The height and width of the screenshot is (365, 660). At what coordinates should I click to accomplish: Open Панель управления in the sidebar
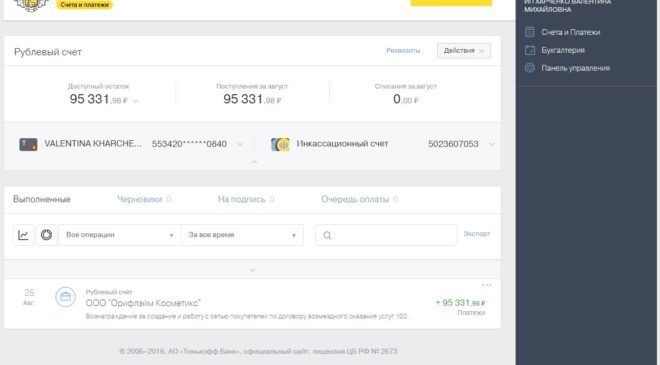coord(575,68)
